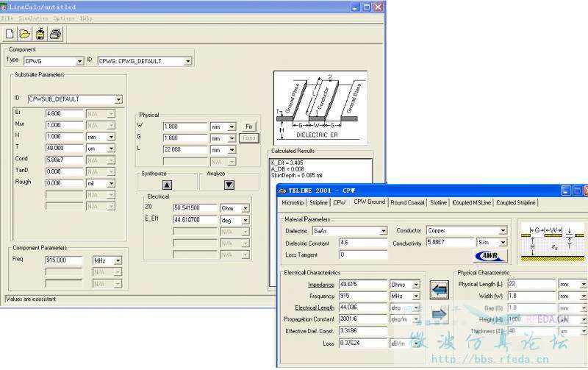Click the substrate T value field 48.000
The image size is (588, 370).
click(x=65, y=149)
